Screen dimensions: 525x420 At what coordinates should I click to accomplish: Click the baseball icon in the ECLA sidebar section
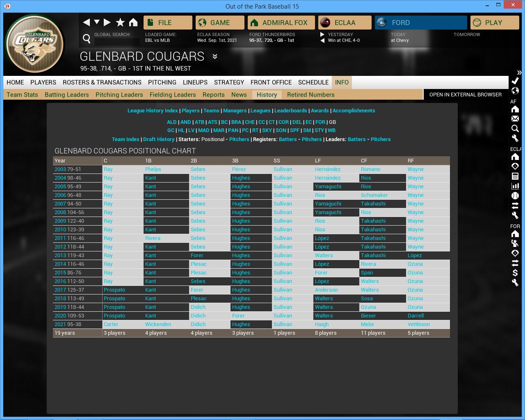[x=515, y=196]
